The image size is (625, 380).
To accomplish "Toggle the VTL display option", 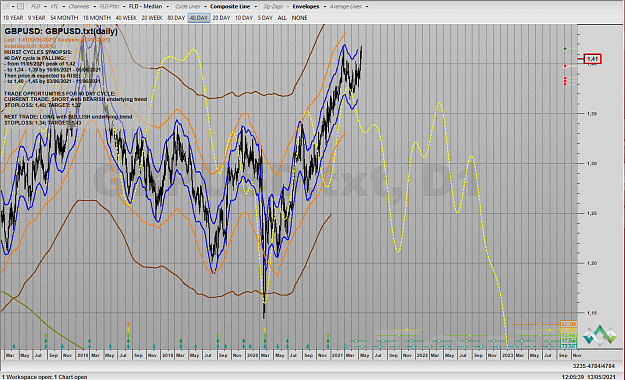I will (x=54, y=6).
